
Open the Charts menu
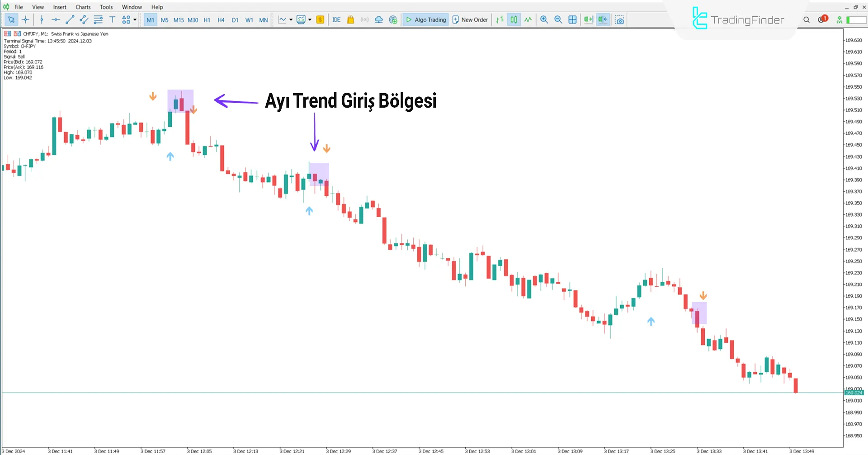[x=83, y=7]
